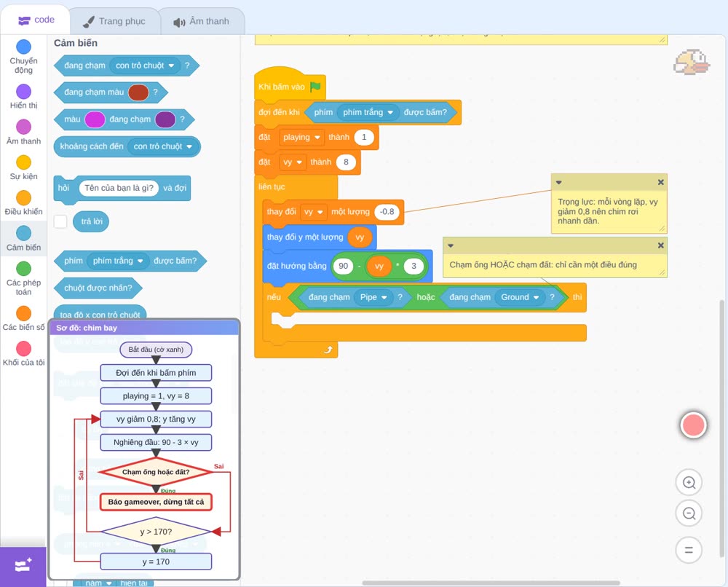Select the Điều khiển category circle
The height and width of the screenshot is (587, 728).
click(24, 198)
